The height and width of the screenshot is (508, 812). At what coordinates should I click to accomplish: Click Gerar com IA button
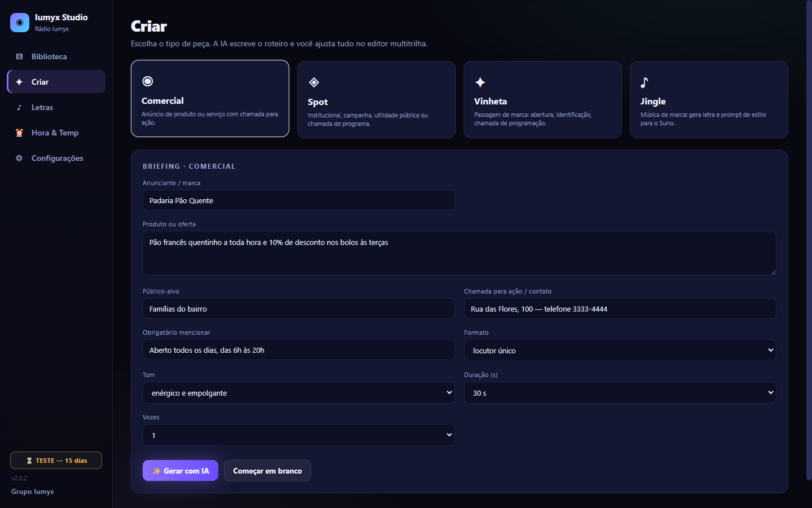click(180, 471)
